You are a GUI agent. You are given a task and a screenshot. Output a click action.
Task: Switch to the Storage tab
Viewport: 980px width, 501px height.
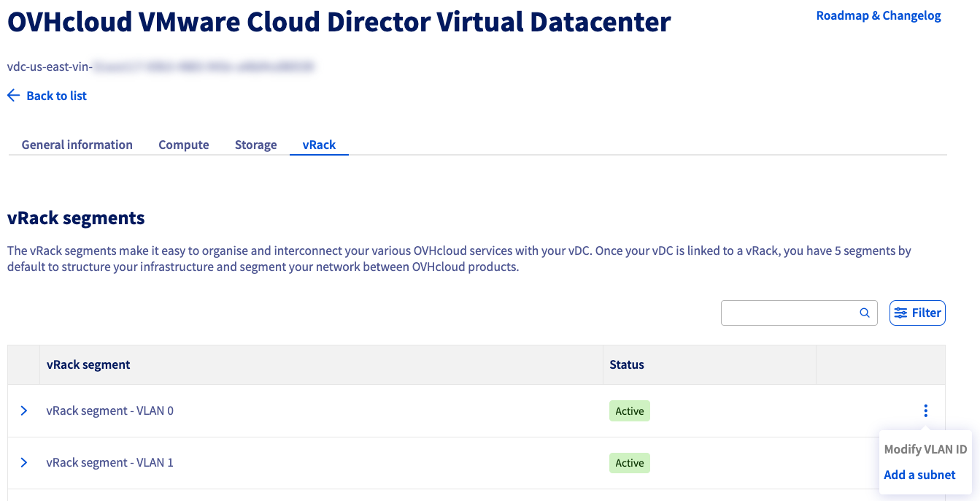pyautogui.click(x=255, y=145)
